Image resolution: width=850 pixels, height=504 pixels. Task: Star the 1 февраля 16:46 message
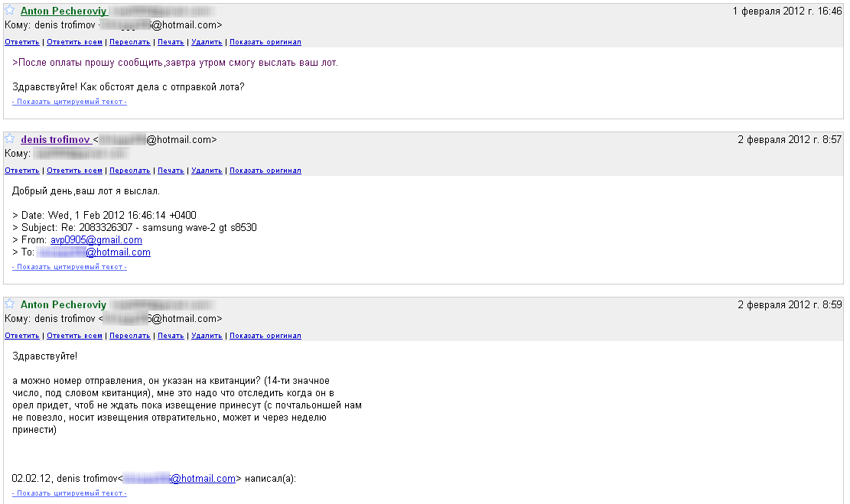coord(11,11)
